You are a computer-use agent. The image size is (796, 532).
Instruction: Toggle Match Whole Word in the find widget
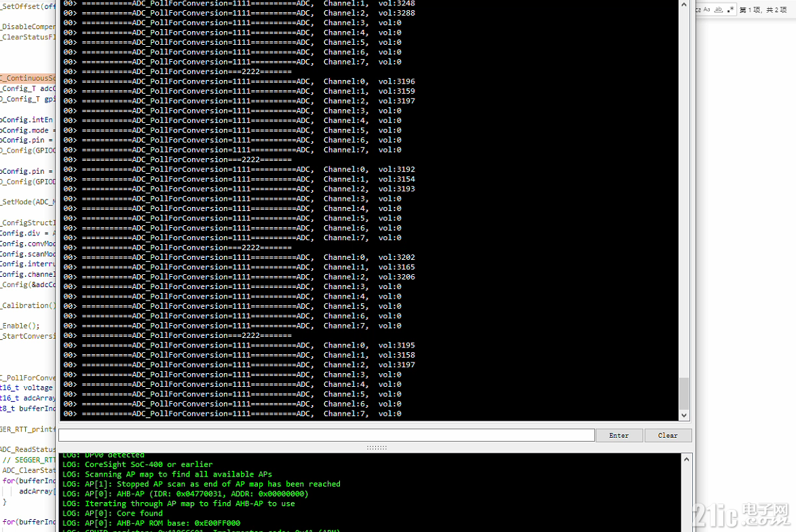pyautogui.click(x=719, y=9)
